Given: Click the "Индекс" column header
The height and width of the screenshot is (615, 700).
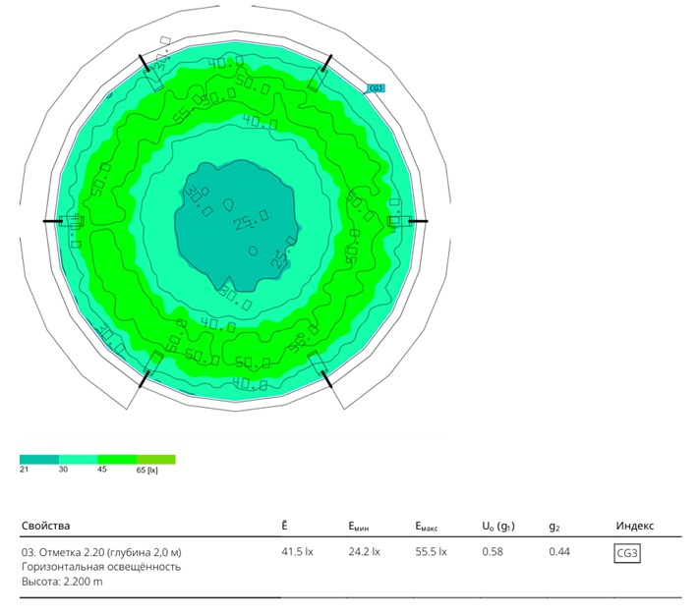Looking at the screenshot, I should tap(634, 527).
